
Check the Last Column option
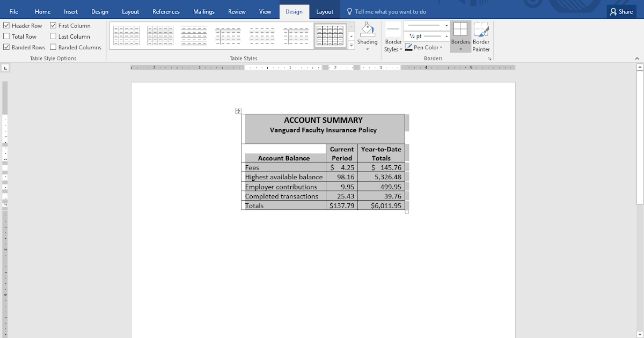coord(52,36)
